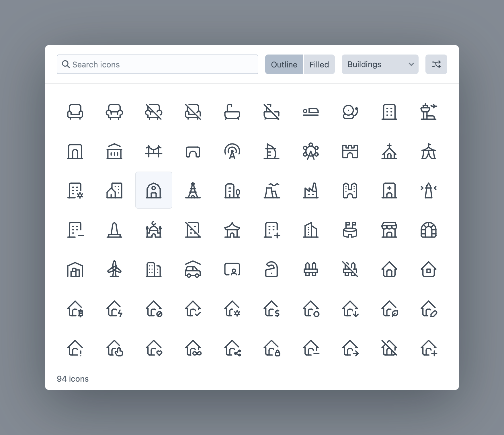Select the bathtub icon
Screen dimensions: 504x435
[232, 112]
